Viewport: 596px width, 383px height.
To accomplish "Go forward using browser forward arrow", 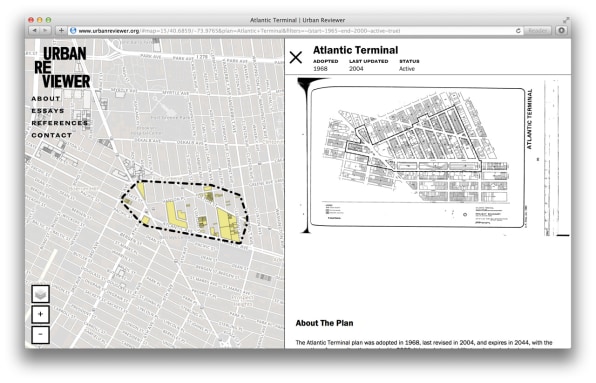I will [x=45, y=30].
